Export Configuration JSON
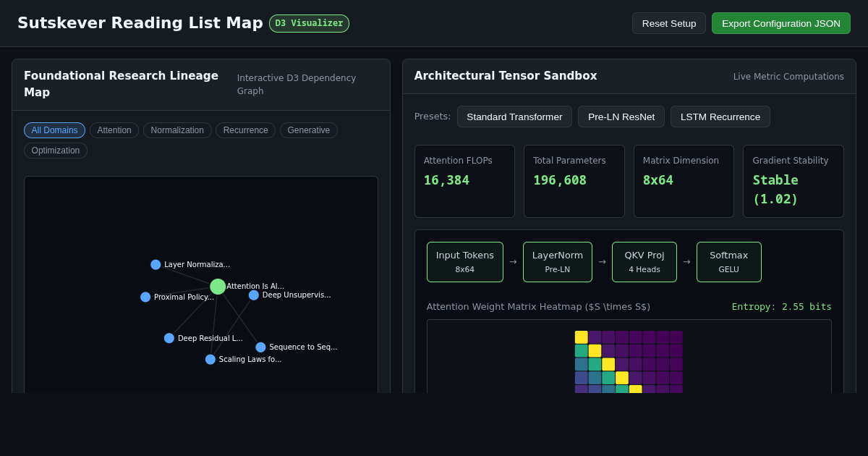 pos(781,23)
